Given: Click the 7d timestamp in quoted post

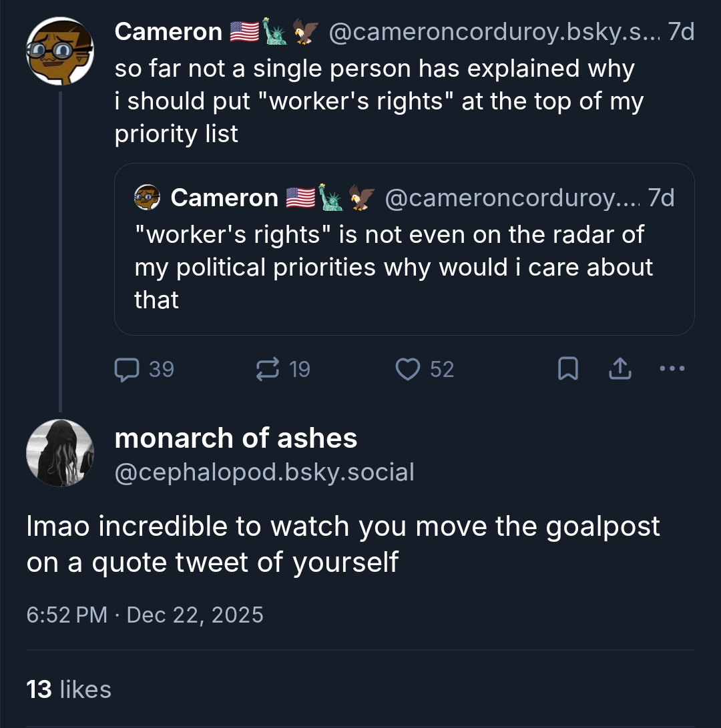Looking at the screenshot, I should (661, 198).
